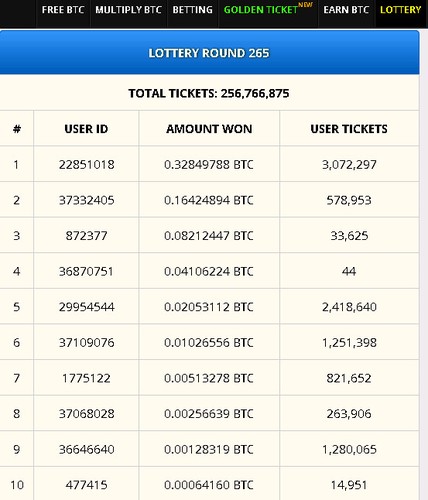Click the AMOUNT WON column header

(x=209, y=129)
